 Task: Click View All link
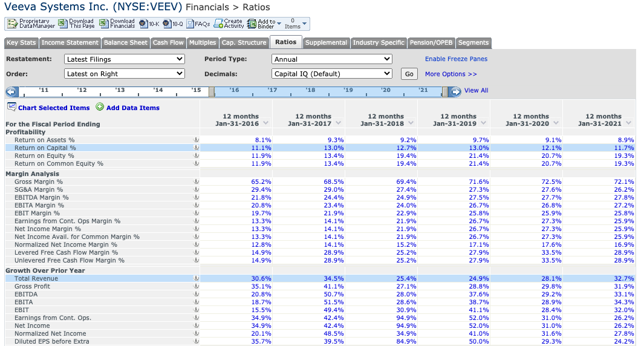(476, 90)
